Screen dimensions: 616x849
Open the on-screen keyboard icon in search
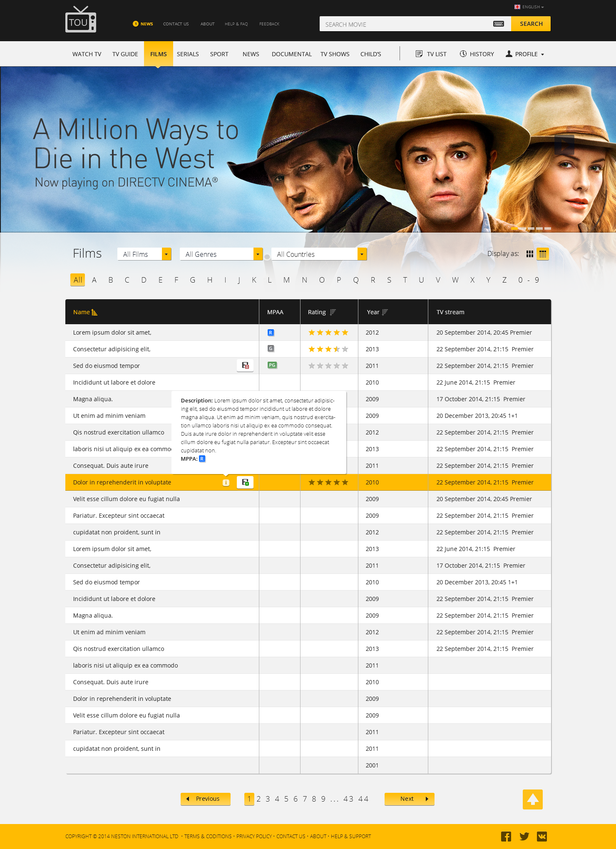(499, 24)
